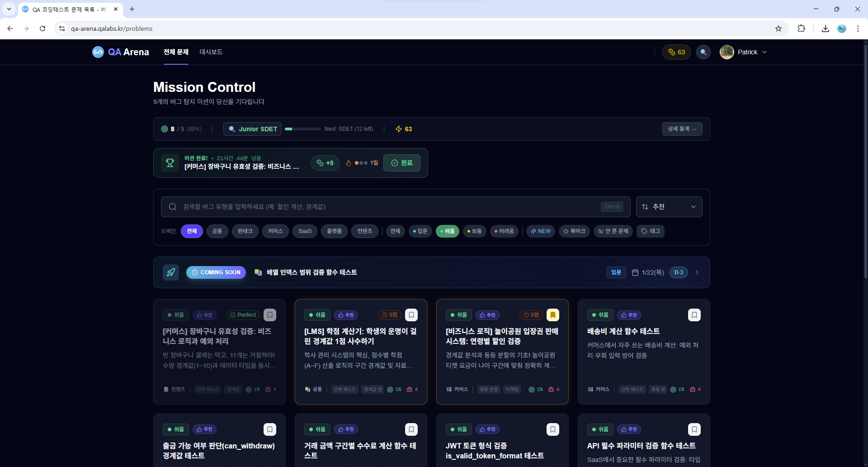Switch to 대시보드 tab
This screenshot has width=868, height=467.
pos(211,52)
